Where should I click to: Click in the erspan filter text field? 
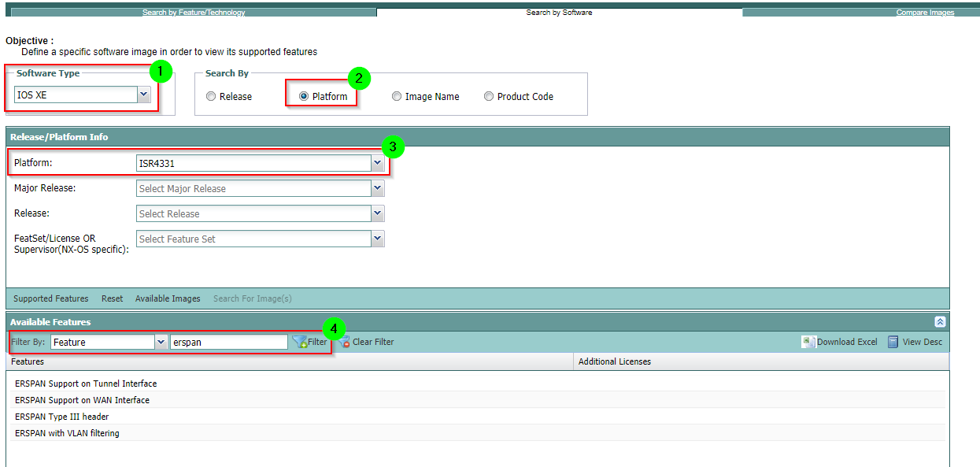click(228, 341)
